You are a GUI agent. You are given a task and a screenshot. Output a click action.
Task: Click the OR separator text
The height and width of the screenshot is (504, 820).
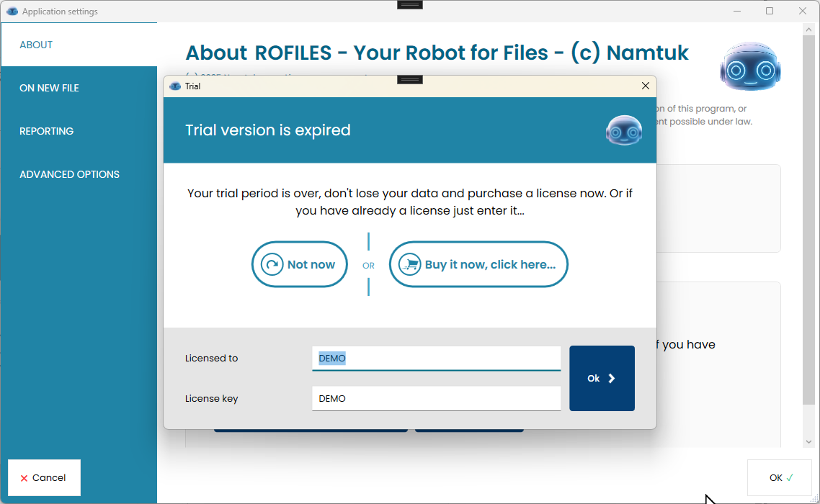coord(369,266)
